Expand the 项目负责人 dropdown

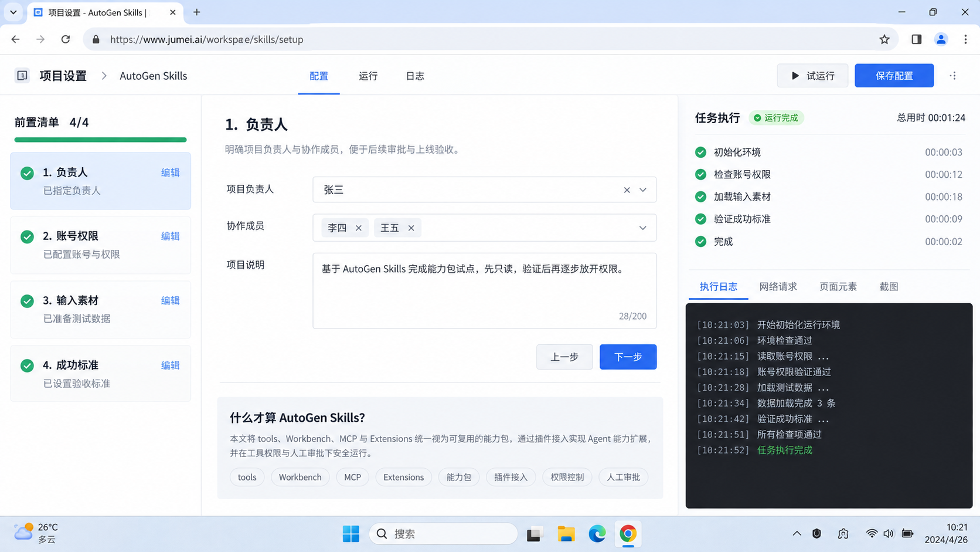coord(643,190)
